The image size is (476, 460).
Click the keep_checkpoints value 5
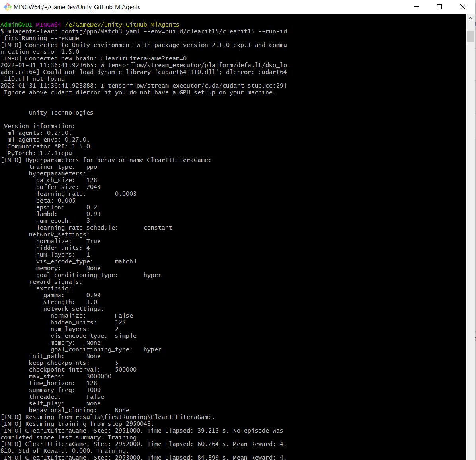click(x=117, y=363)
